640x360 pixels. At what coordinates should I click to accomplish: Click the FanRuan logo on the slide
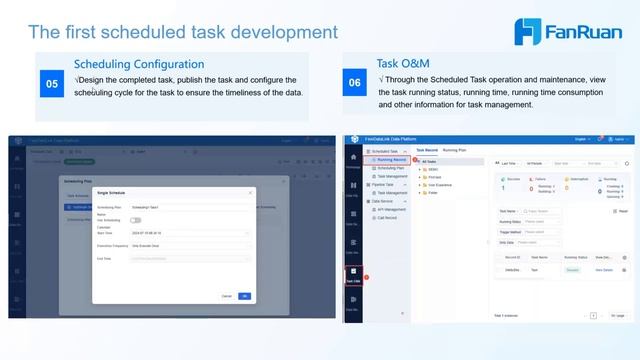point(568,32)
